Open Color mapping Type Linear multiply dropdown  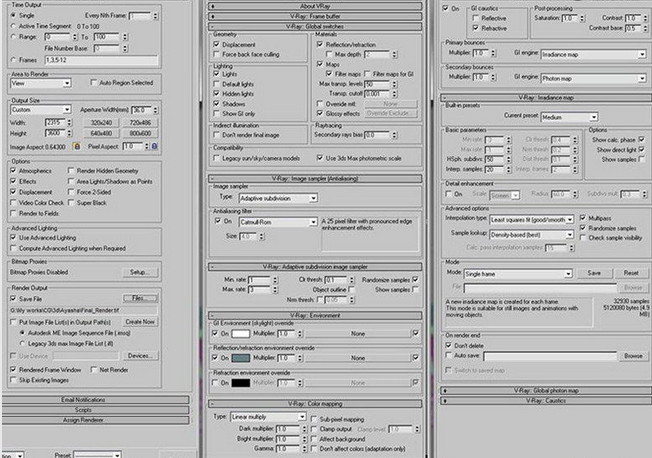(x=269, y=417)
